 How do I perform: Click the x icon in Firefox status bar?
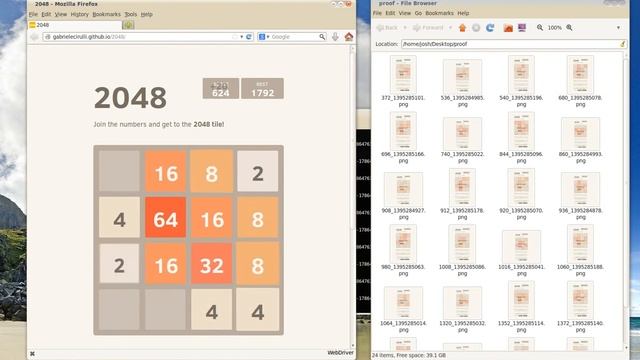[x=32, y=353]
